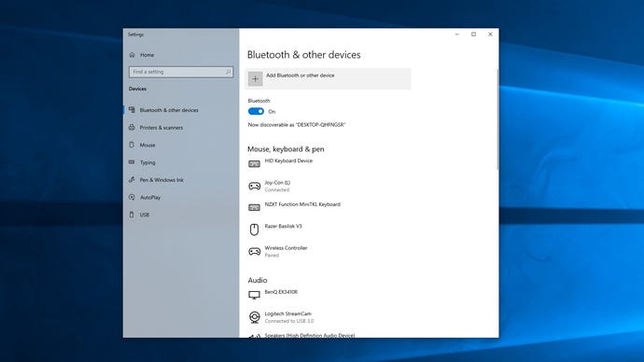Close the Settings window
This screenshot has width=644, height=362.
tap(490, 35)
